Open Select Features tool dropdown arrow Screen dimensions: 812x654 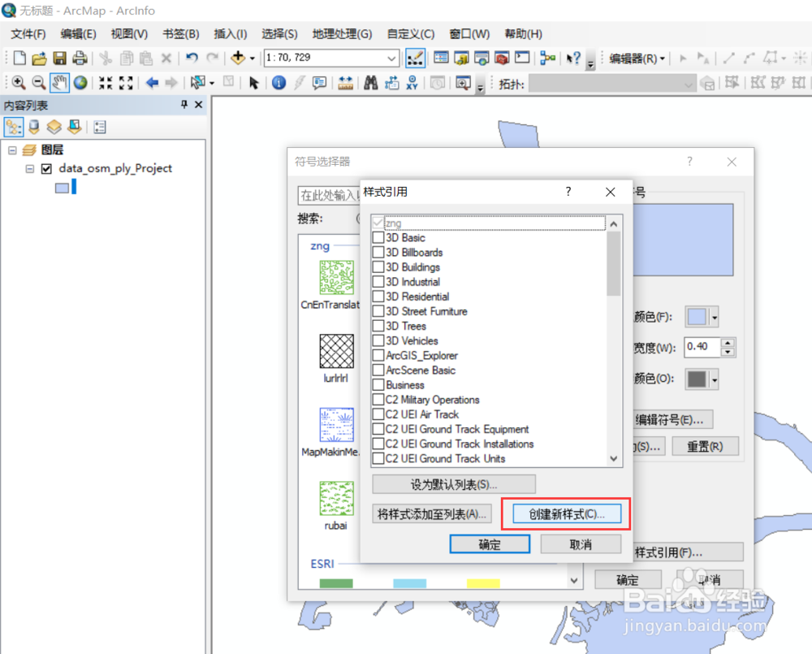coord(212,83)
